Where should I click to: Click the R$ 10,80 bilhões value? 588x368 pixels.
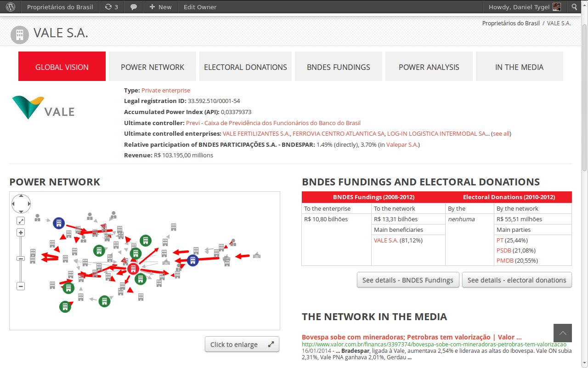(x=326, y=219)
